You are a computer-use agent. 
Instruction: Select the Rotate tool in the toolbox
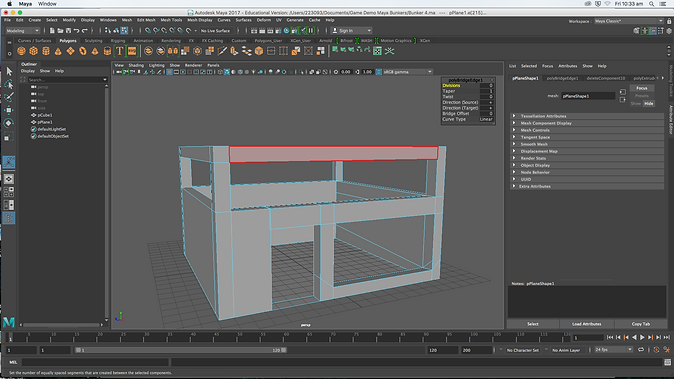click(x=9, y=123)
